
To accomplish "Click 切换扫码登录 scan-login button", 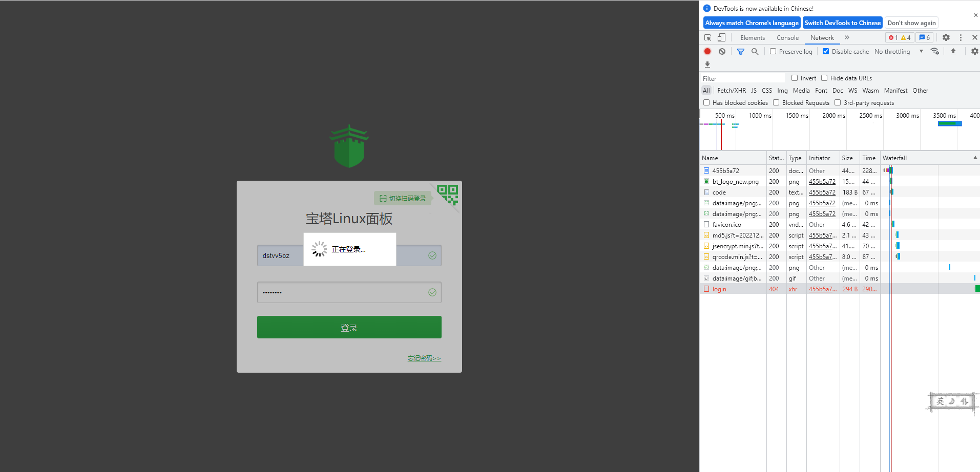I will pos(403,199).
